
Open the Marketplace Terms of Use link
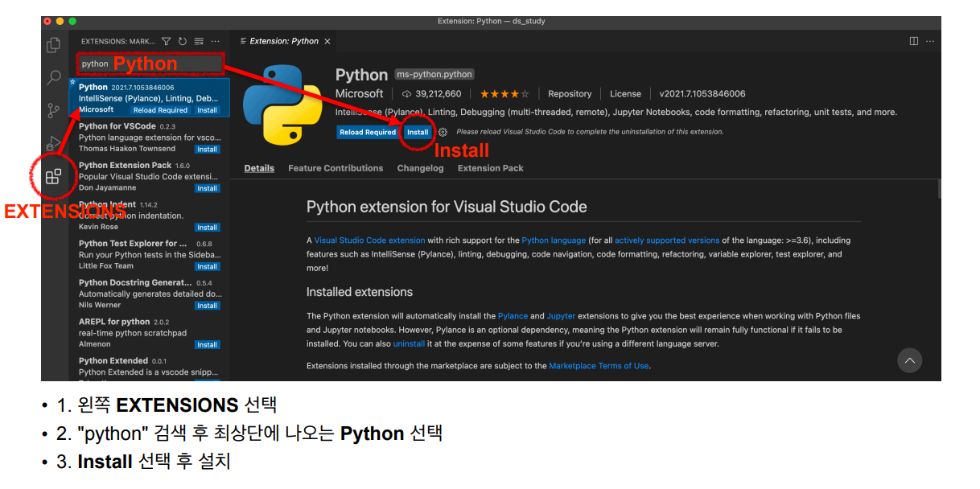pyautogui.click(x=599, y=366)
